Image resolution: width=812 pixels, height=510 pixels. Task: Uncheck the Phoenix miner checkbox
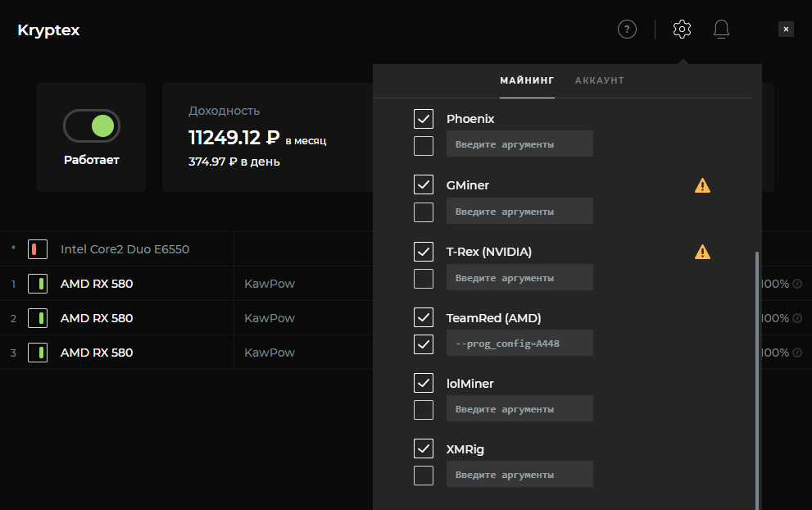424,119
